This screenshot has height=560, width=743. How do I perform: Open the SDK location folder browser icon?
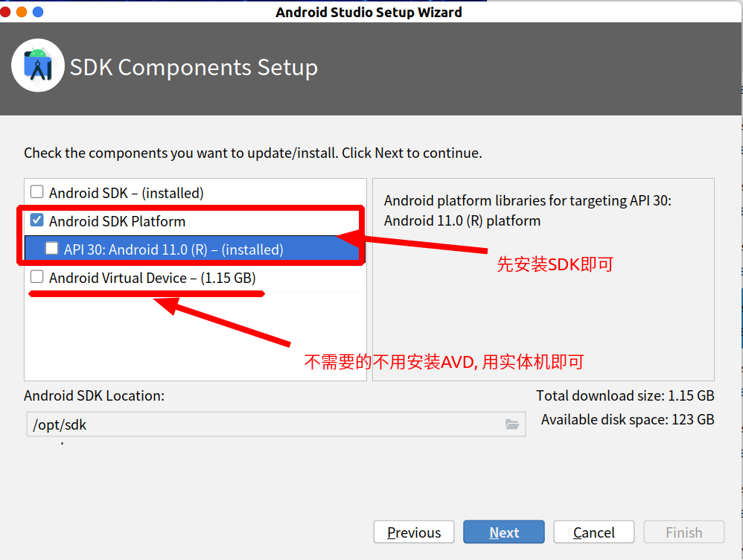511,424
